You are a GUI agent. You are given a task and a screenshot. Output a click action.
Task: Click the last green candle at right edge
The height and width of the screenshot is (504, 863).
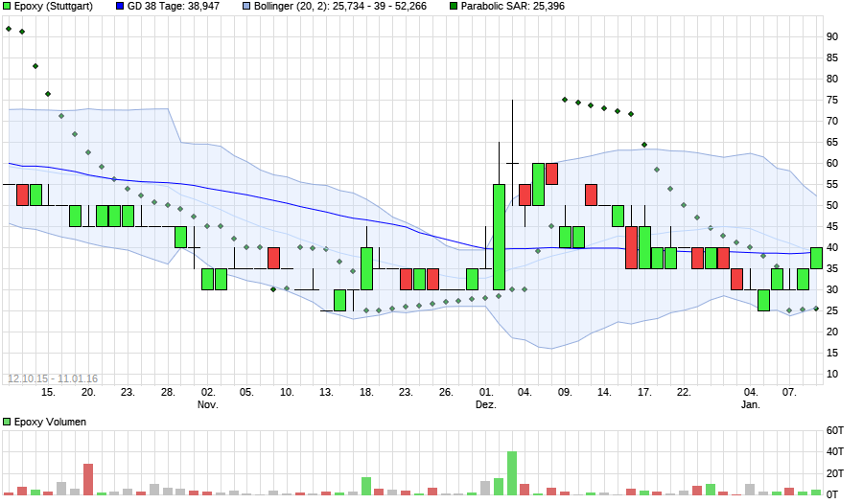click(817, 258)
